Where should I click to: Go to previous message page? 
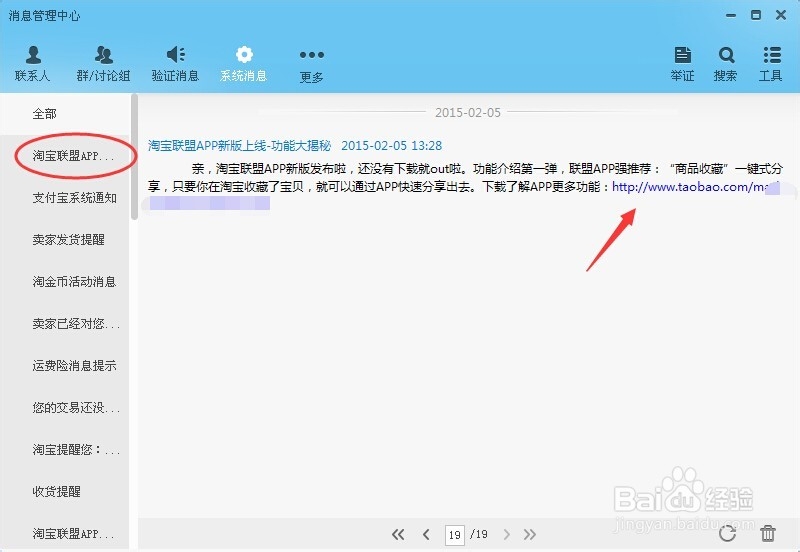point(426,534)
